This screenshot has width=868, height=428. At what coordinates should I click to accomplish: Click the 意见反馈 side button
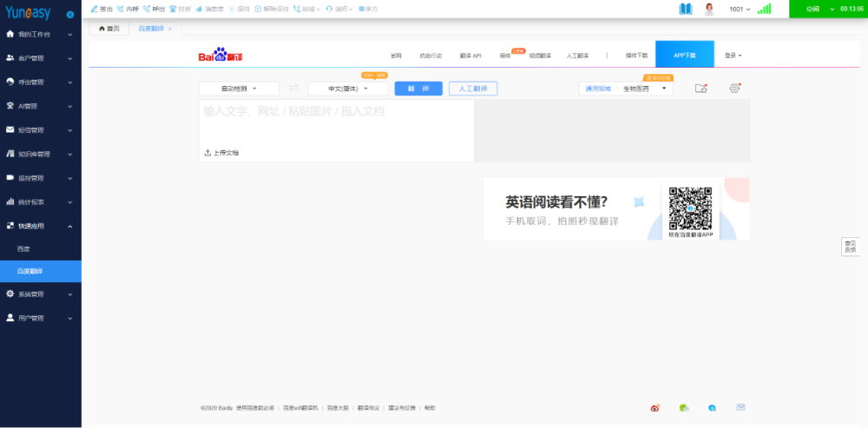[x=850, y=247]
